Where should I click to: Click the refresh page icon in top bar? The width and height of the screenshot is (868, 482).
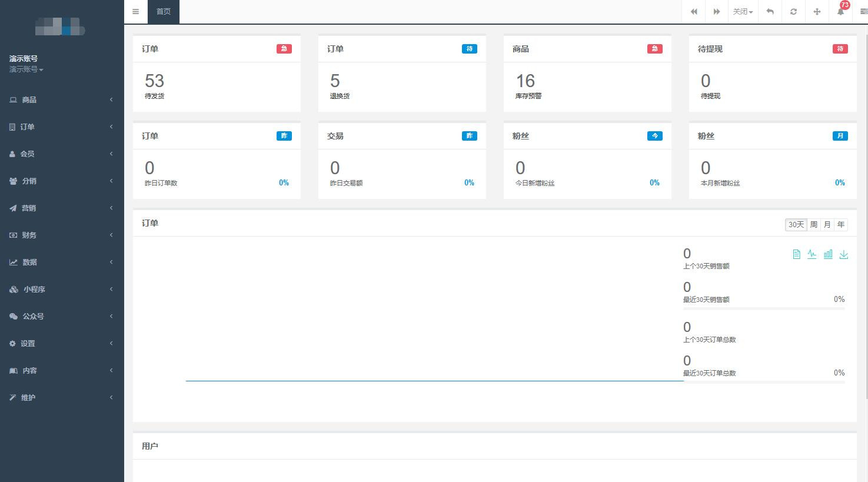[793, 12]
